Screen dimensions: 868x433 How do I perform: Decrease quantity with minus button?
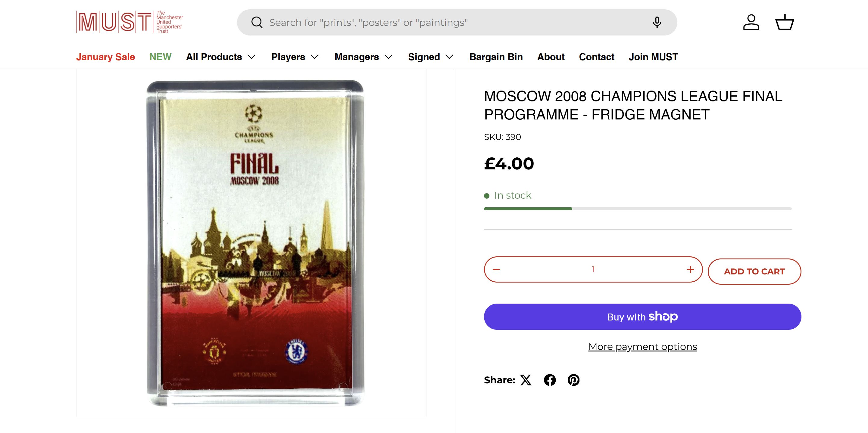[x=496, y=269]
